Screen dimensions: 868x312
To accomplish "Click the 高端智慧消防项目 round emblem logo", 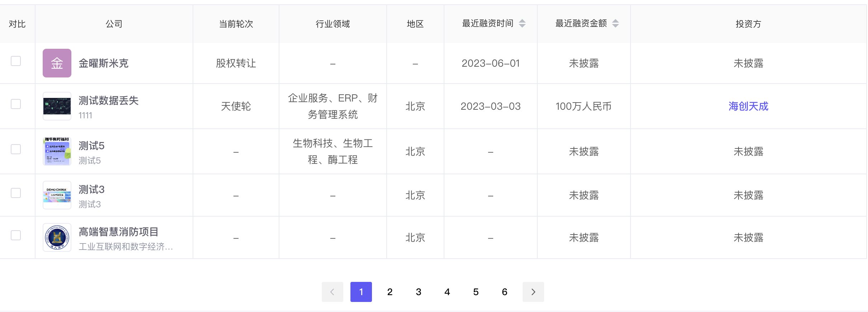I will [x=57, y=237].
